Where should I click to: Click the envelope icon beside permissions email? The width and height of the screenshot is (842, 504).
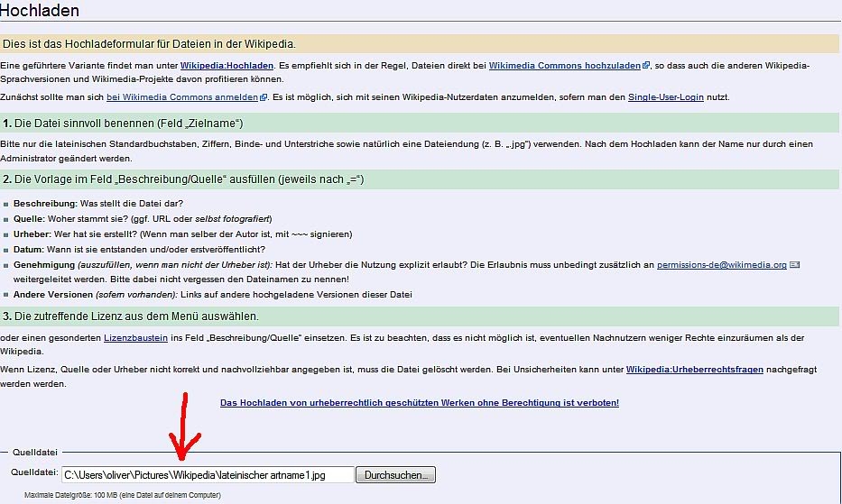pos(794,265)
